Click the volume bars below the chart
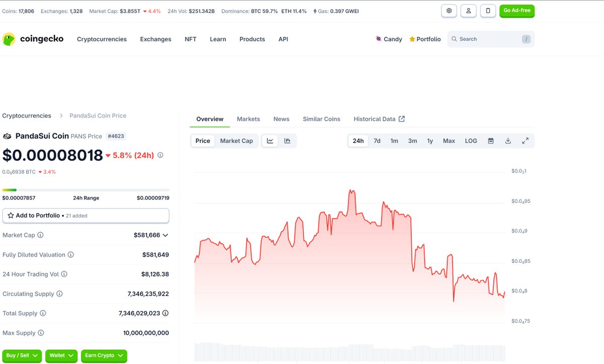The height and width of the screenshot is (364, 604). [x=350, y=352]
